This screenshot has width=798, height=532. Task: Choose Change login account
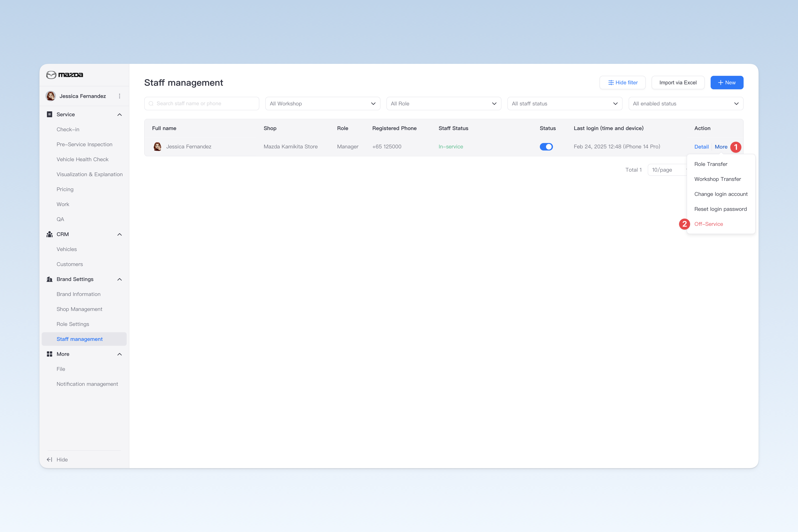(x=721, y=194)
